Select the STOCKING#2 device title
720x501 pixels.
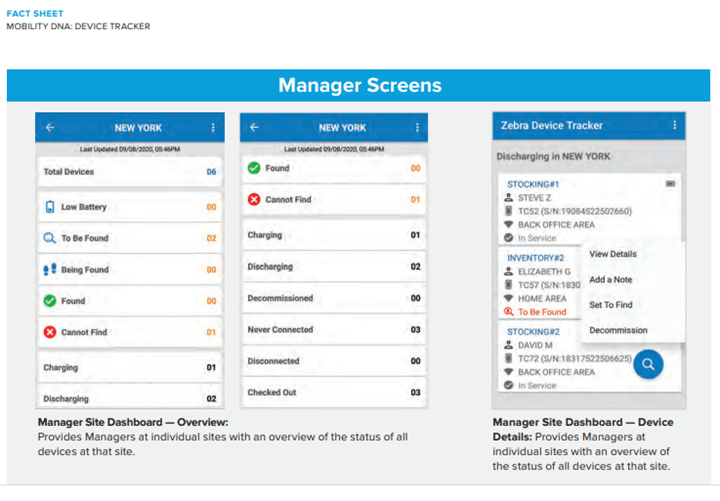(x=533, y=332)
